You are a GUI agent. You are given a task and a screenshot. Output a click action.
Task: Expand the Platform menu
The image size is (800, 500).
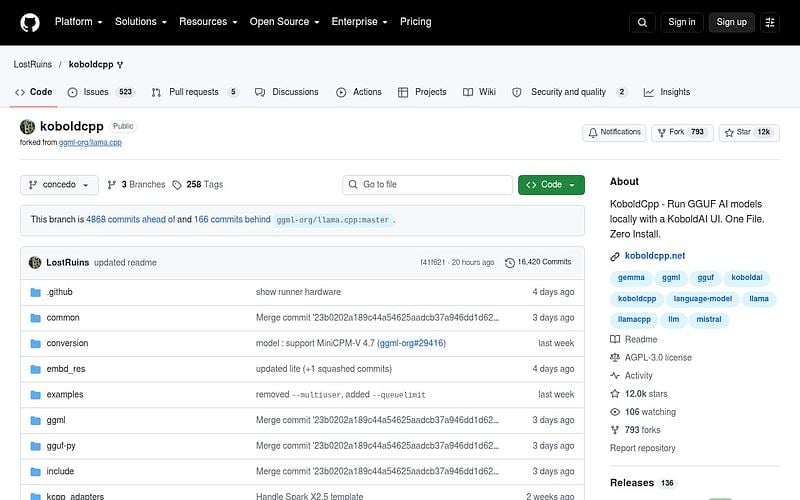(79, 22)
